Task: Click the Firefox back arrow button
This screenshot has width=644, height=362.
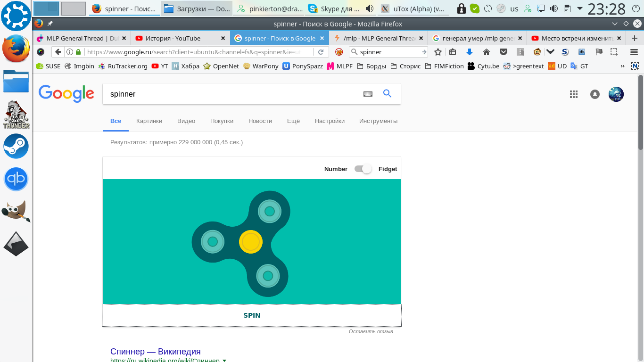Action: (x=58, y=52)
